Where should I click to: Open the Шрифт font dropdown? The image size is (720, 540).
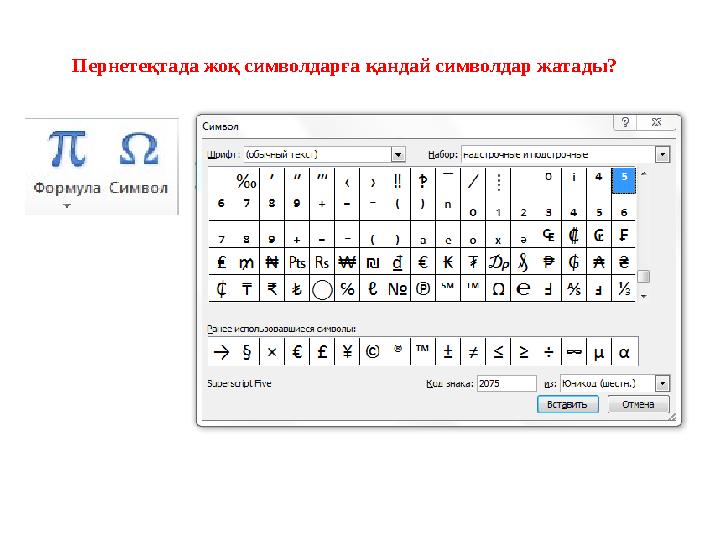399,155
